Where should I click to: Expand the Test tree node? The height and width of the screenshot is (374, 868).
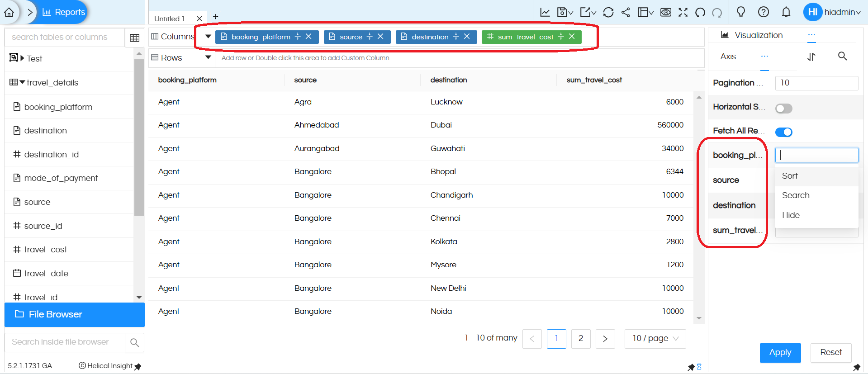pyautogui.click(x=22, y=58)
